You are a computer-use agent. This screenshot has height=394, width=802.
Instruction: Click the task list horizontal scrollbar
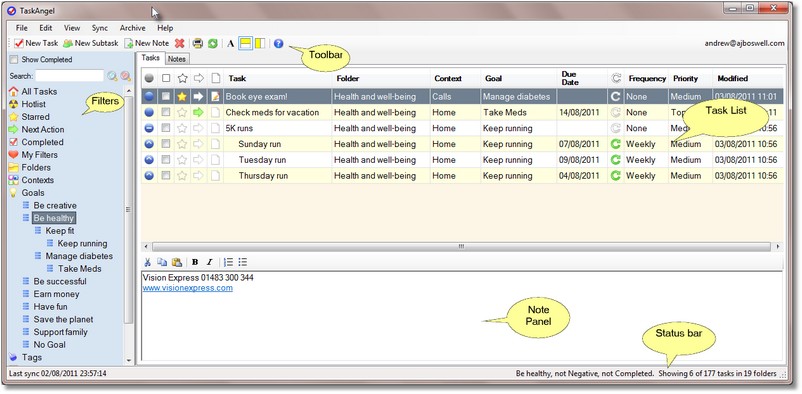coord(461,247)
